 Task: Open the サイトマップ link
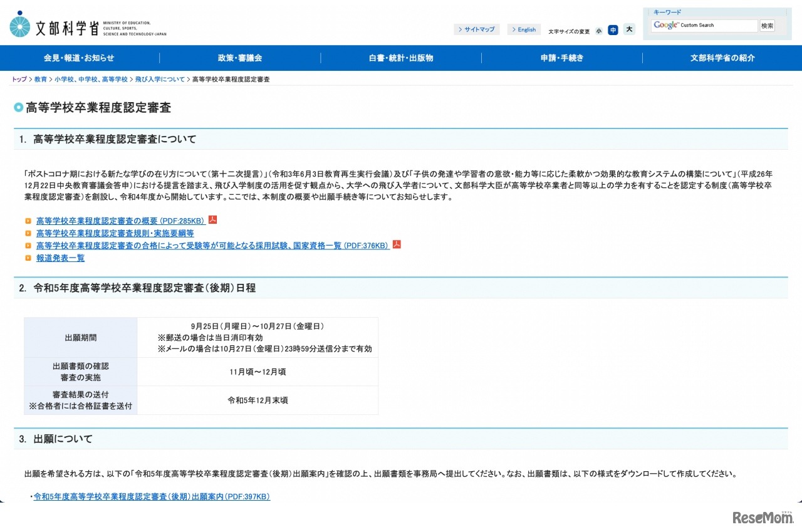point(476,29)
